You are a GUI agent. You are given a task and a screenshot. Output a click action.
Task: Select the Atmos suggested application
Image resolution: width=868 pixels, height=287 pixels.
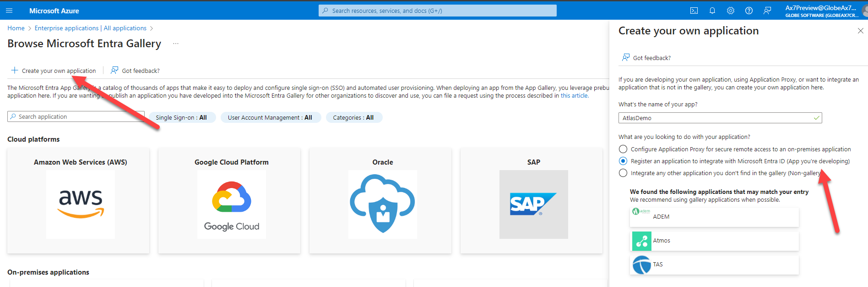click(714, 241)
